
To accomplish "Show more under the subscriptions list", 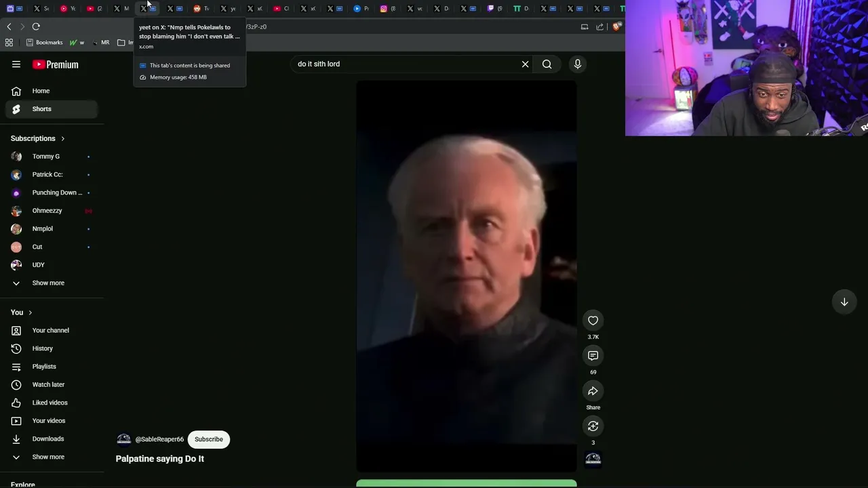I will click(x=52, y=283).
